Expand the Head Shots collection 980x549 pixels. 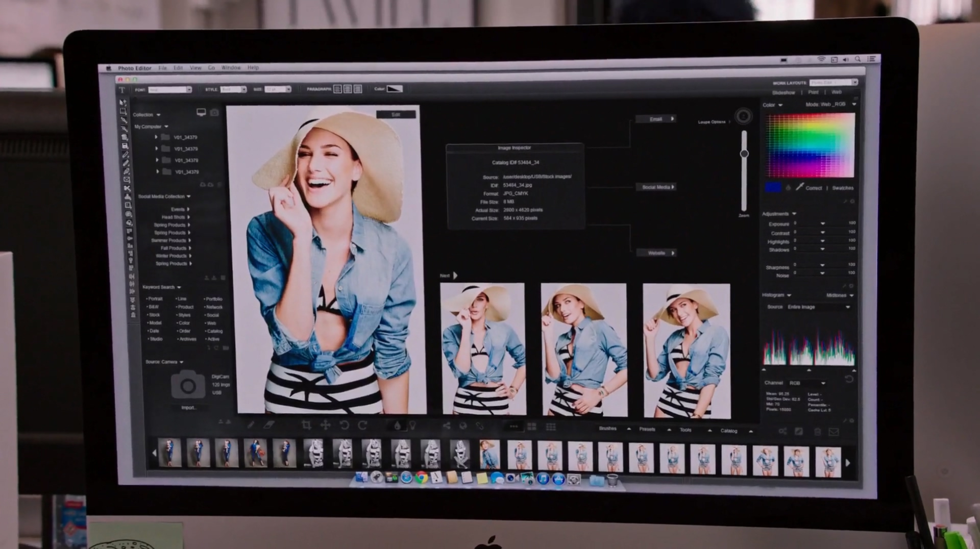tap(188, 217)
